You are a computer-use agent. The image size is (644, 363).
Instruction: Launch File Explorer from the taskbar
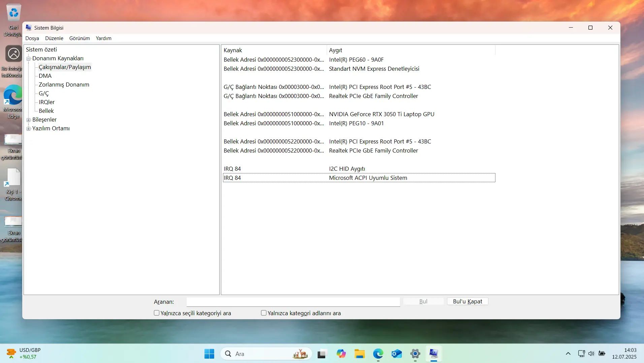pos(359,354)
